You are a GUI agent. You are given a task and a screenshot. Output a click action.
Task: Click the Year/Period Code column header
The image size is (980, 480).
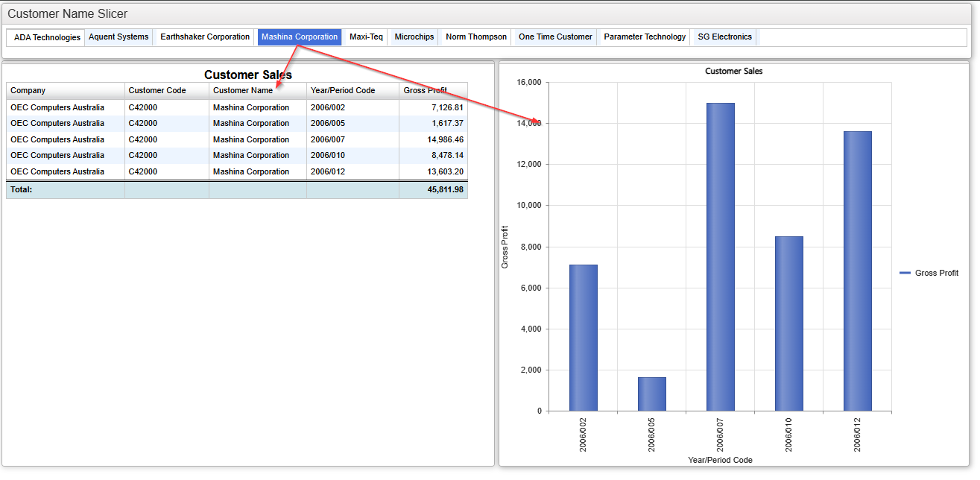(353, 90)
